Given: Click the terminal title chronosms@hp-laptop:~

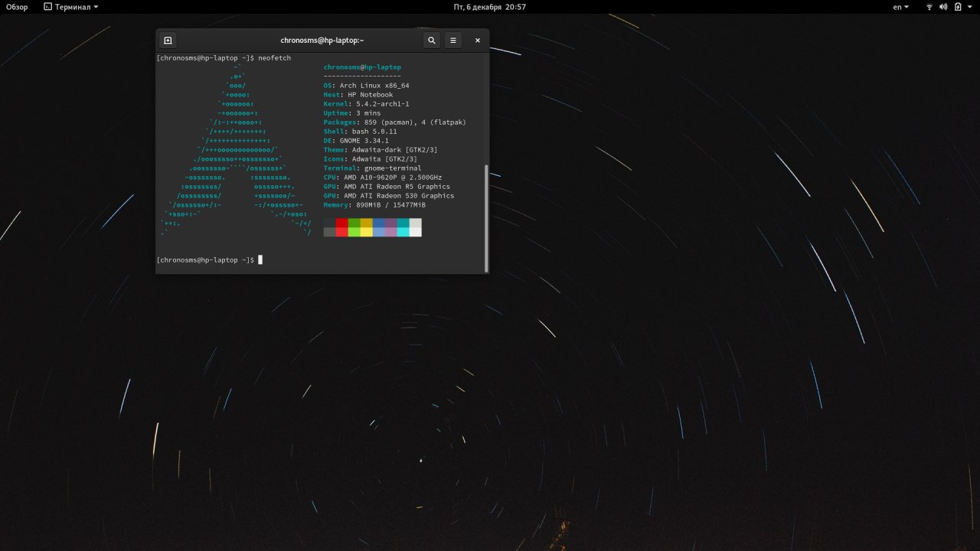Looking at the screenshot, I should point(322,41).
